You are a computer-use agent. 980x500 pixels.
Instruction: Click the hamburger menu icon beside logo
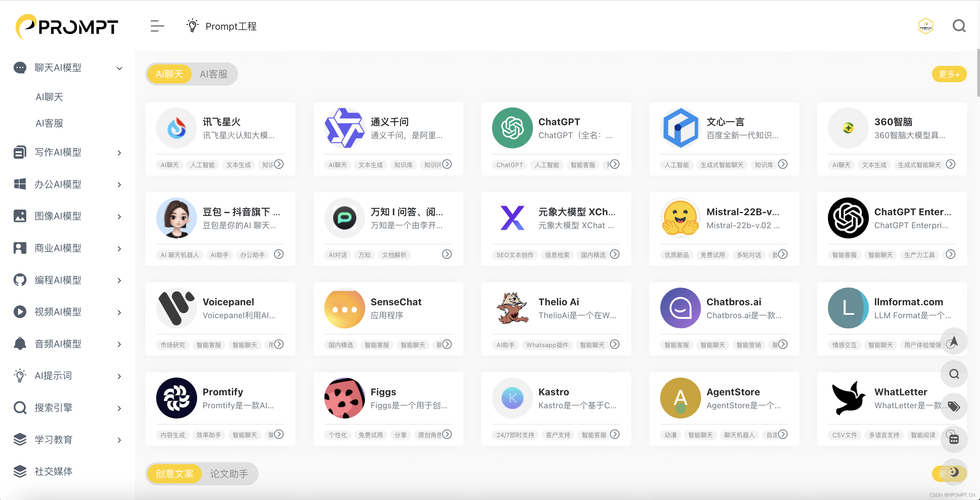[157, 26]
